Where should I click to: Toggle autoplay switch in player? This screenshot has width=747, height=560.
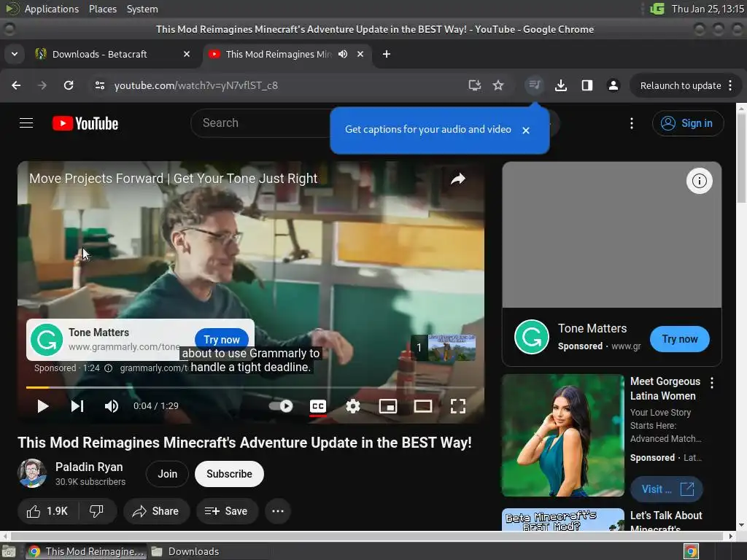pyautogui.click(x=281, y=406)
